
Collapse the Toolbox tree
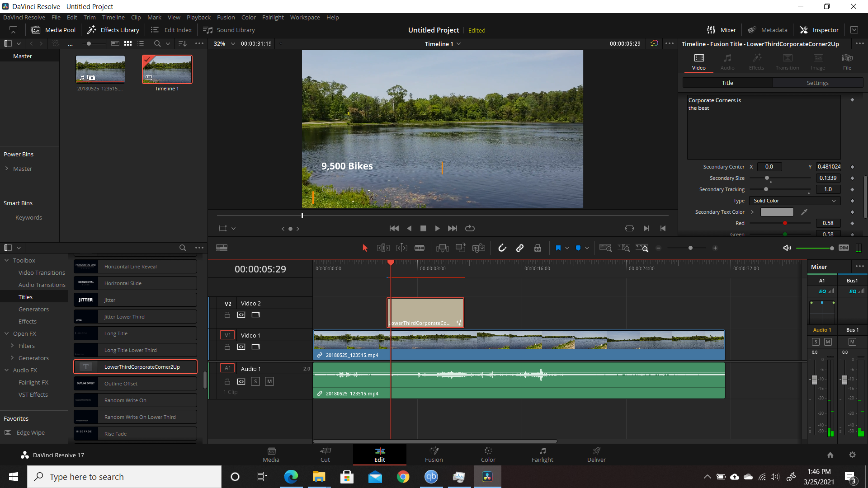pyautogui.click(x=7, y=260)
